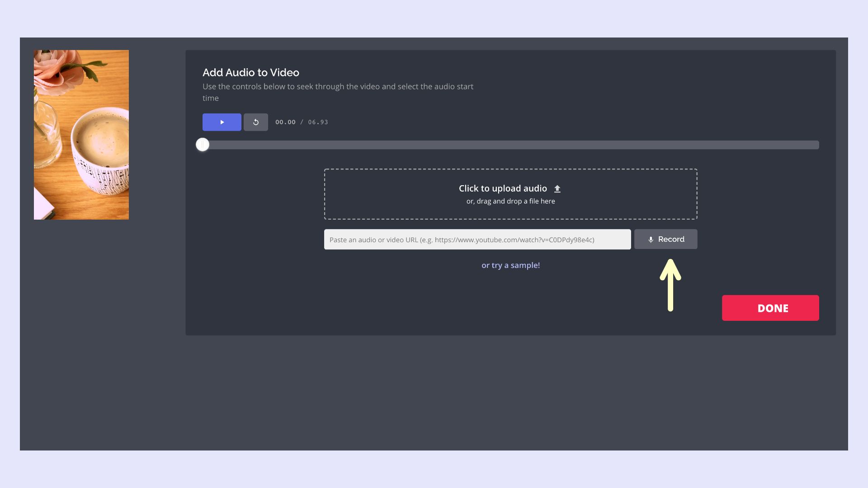The width and height of the screenshot is (868, 488).
Task: Click the 'Click to upload audio' text
Action: pyautogui.click(x=502, y=188)
